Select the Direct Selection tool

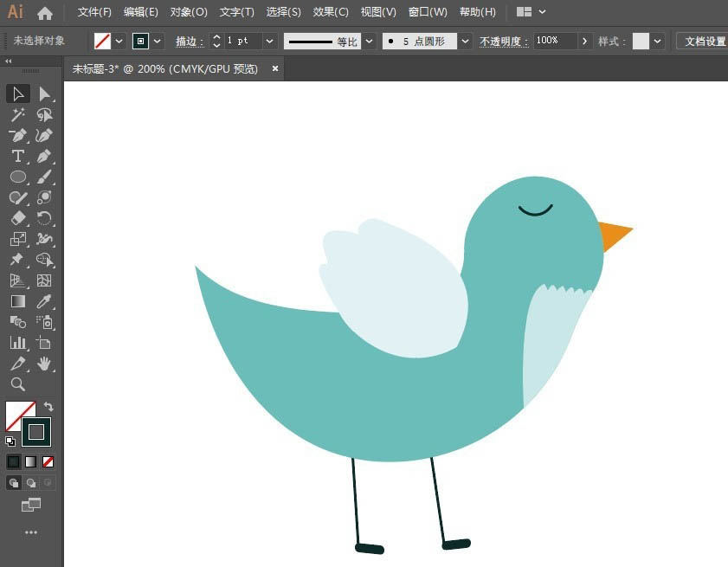coord(44,93)
